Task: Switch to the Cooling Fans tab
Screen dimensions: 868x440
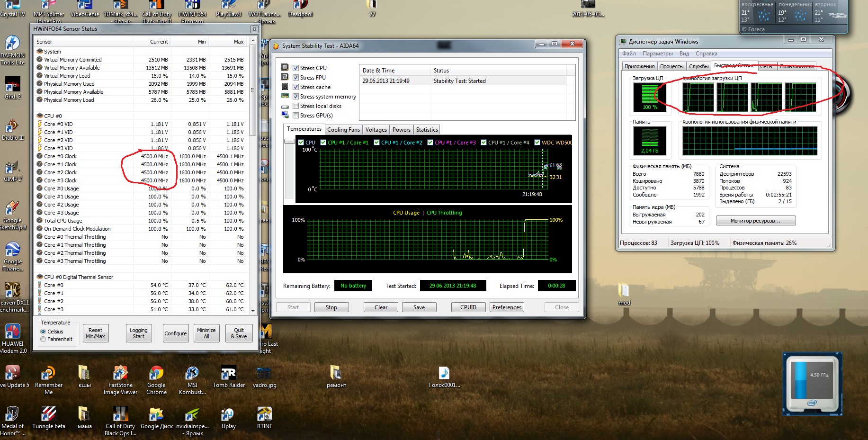Action: pos(343,130)
